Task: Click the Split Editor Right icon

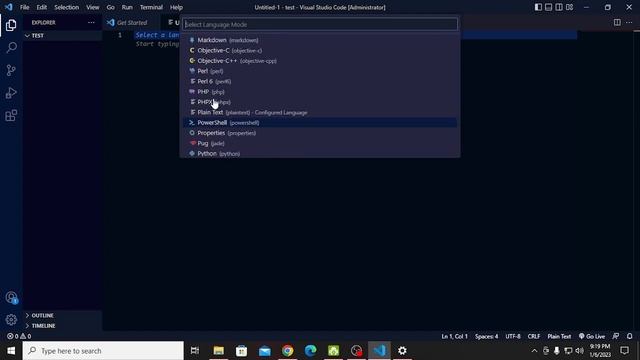Action: tap(617, 22)
